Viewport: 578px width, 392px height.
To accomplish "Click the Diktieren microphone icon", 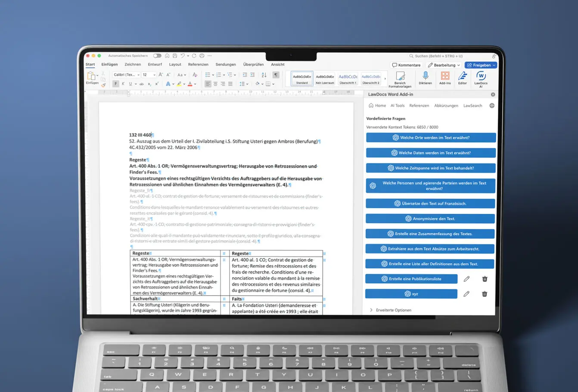I will click(x=425, y=77).
